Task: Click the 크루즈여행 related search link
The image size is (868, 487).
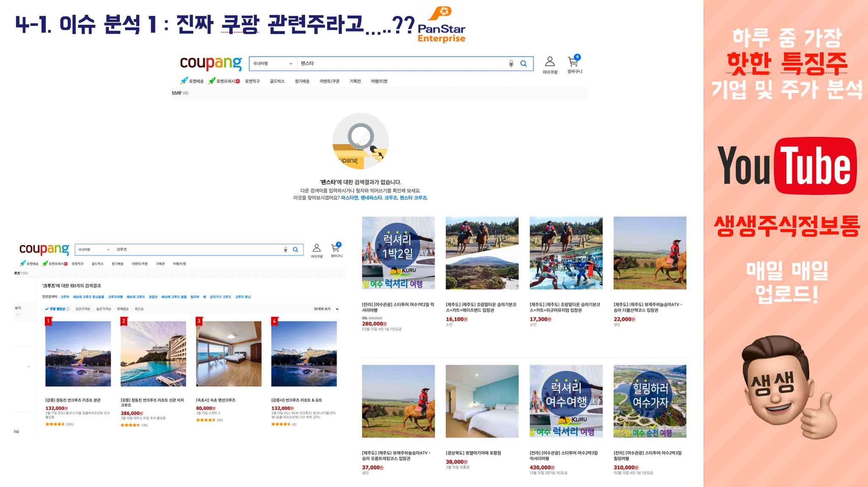Action: 115,297
